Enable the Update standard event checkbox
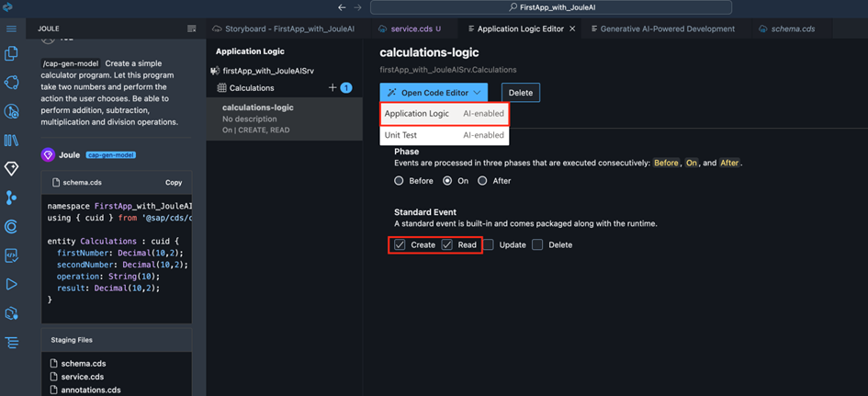Viewport: 868px width, 396px height. pos(489,245)
